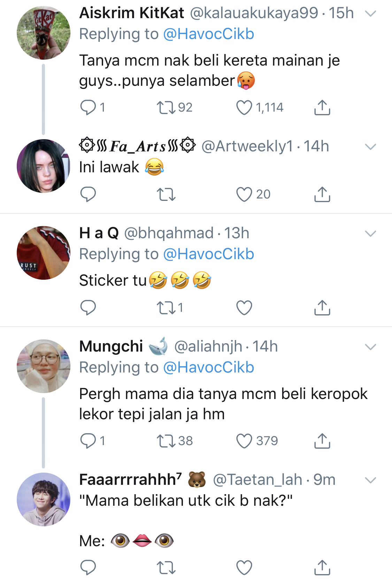
Task: Reply to the 'Ini lawak' tweet
Action: [88, 194]
